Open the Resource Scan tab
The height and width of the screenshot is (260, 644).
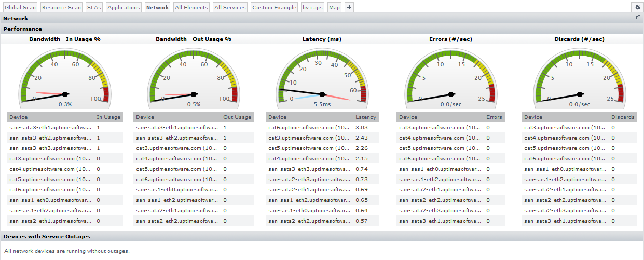61,8
